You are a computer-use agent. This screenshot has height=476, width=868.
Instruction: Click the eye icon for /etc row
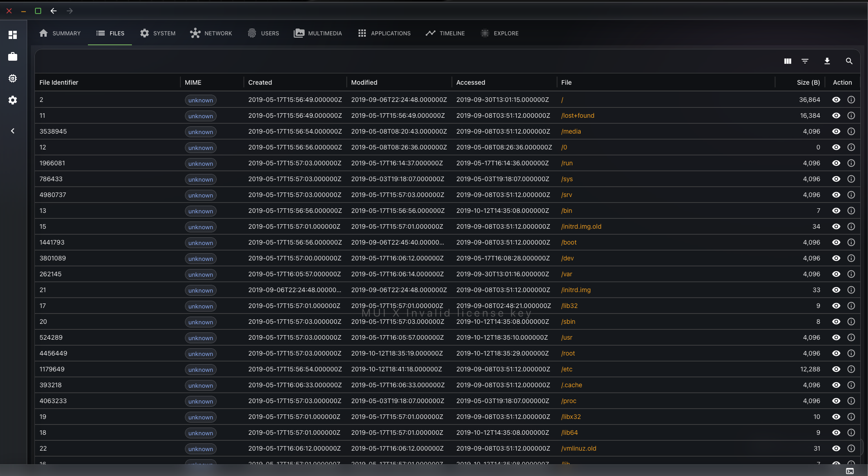pos(836,369)
